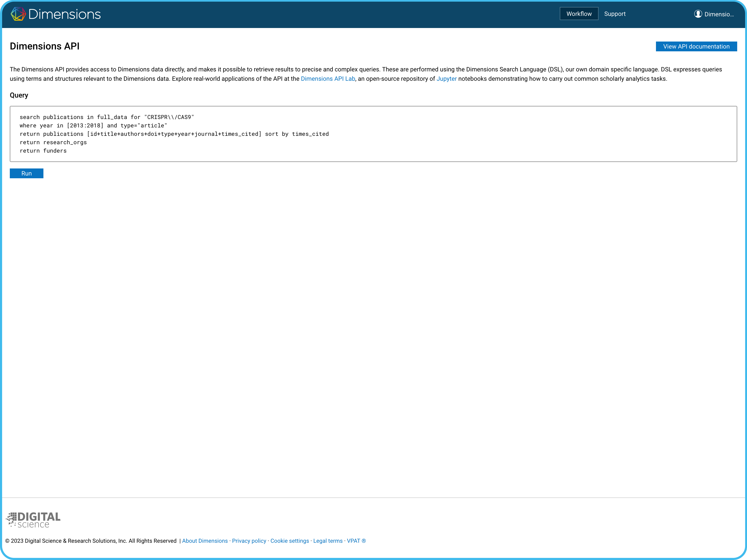
Task: Click the 'CRISPR\\/CAS9' search term
Action: coord(169,117)
